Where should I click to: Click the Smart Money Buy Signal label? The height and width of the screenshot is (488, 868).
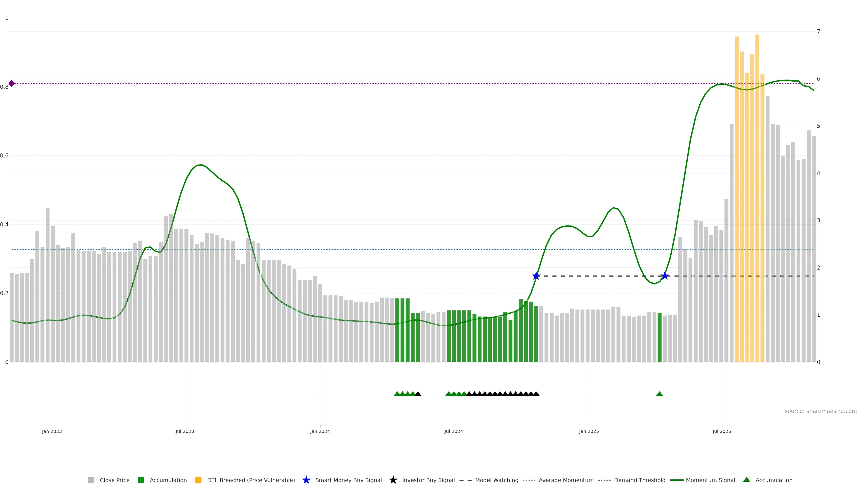pyautogui.click(x=348, y=480)
